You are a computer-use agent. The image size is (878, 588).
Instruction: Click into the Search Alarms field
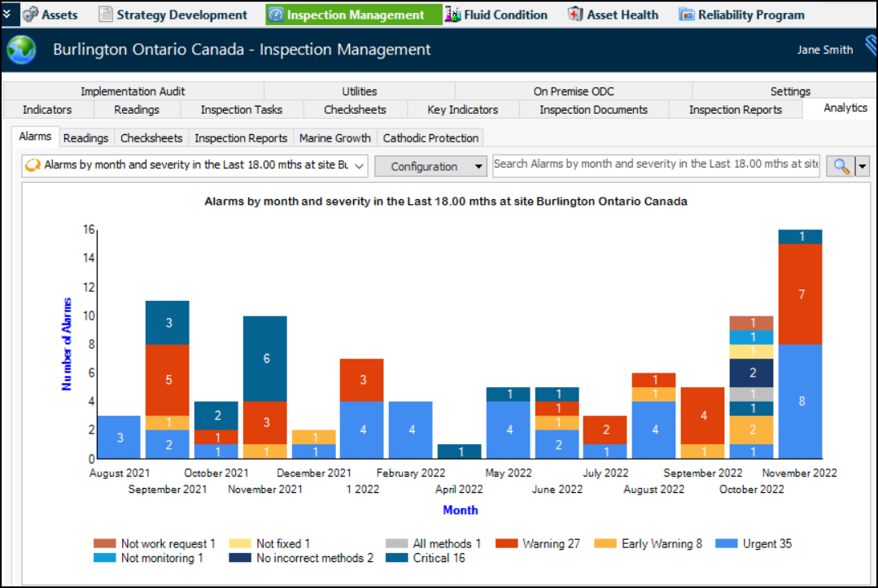tap(656, 164)
